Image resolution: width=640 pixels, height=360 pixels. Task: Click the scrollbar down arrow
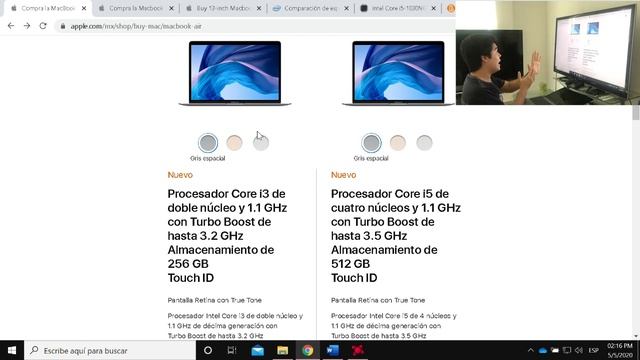click(x=636, y=336)
